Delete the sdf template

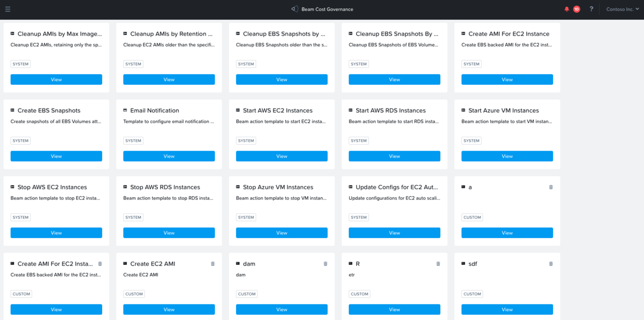[x=551, y=264]
